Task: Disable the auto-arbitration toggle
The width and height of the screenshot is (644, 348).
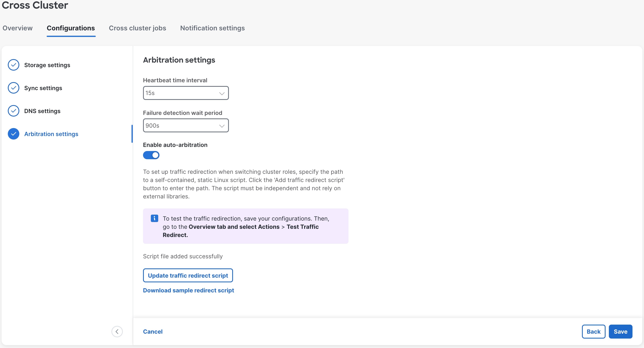Action: [x=151, y=155]
